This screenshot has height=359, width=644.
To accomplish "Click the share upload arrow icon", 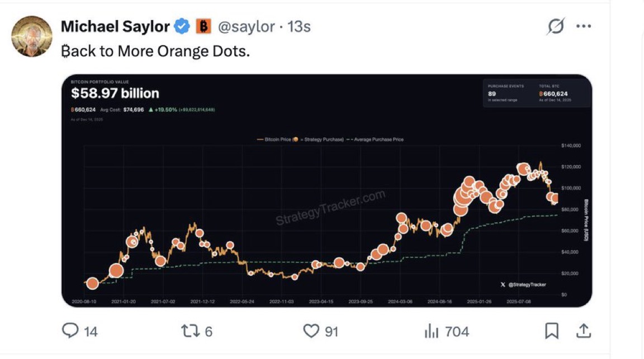I will tap(583, 331).
